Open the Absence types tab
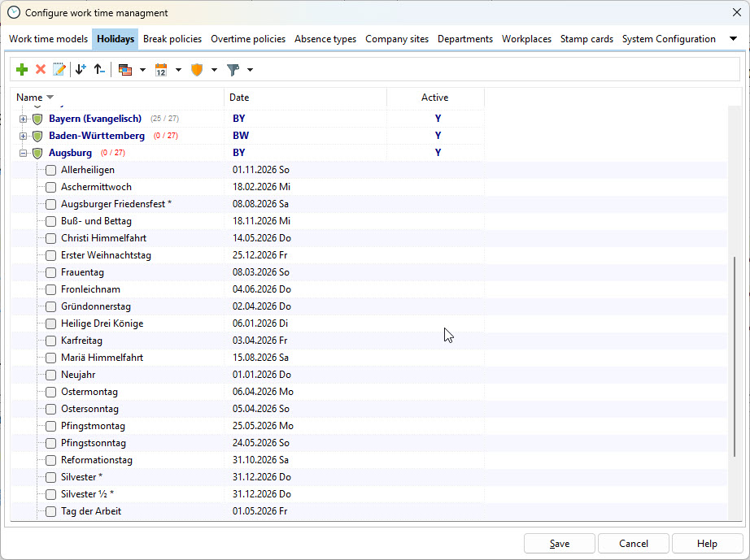 (325, 39)
